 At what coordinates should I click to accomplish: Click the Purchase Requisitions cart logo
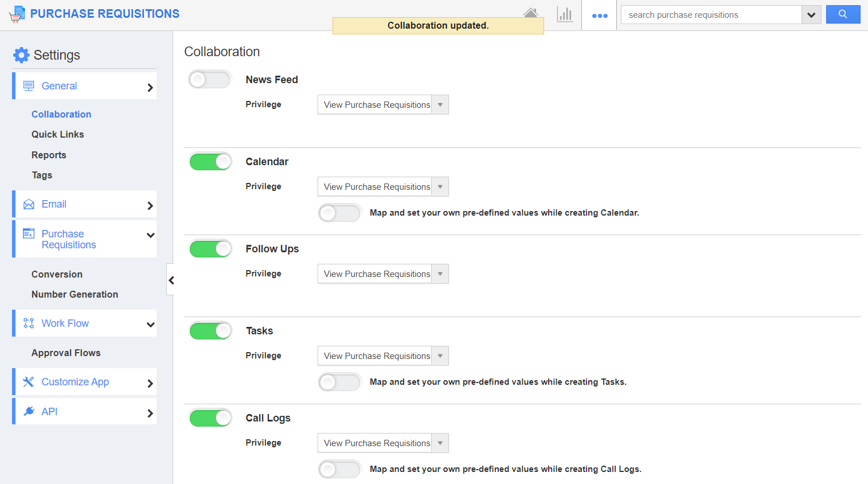pyautogui.click(x=17, y=14)
